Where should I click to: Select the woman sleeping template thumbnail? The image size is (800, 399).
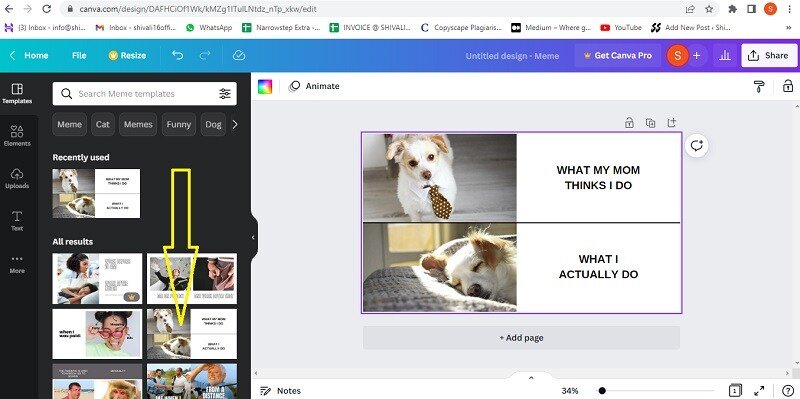point(97,279)
